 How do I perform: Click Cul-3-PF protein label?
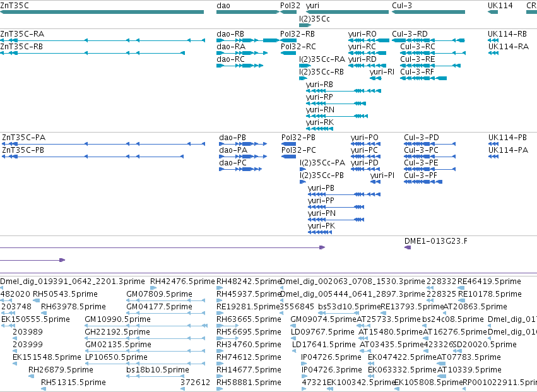tap(420, 175)
